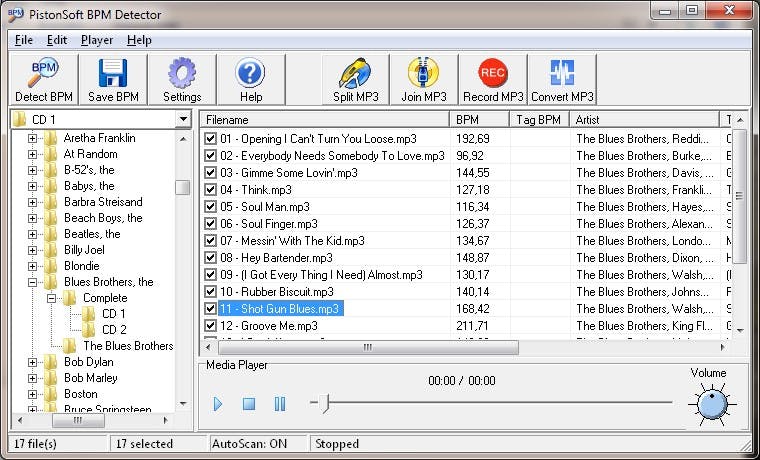
Task: Click the Help question mark icon
Action: tap(251, 80)
